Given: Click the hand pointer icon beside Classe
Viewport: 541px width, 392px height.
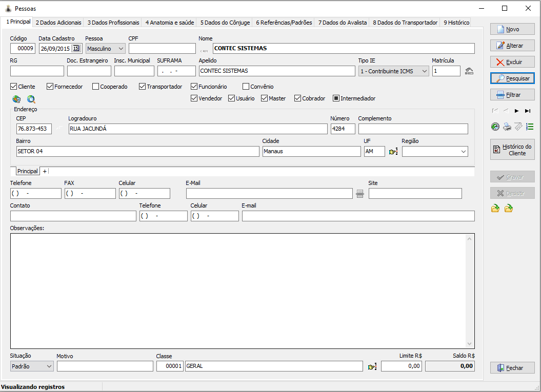Looking at the screenshot, I should click(372, 366).
